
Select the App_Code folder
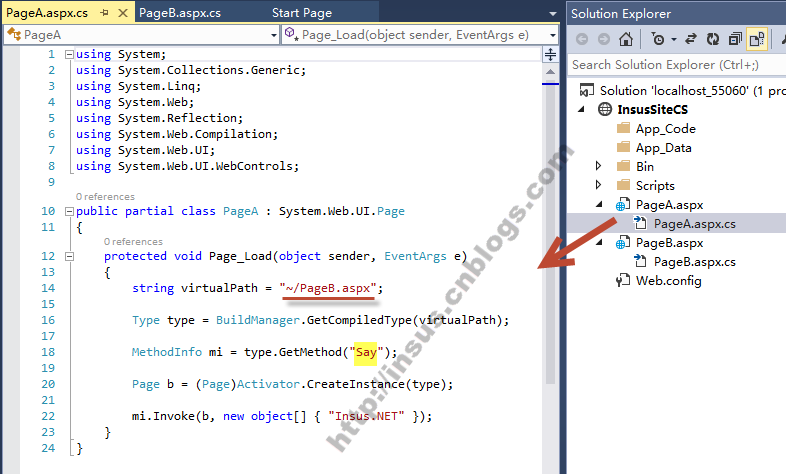665,128
